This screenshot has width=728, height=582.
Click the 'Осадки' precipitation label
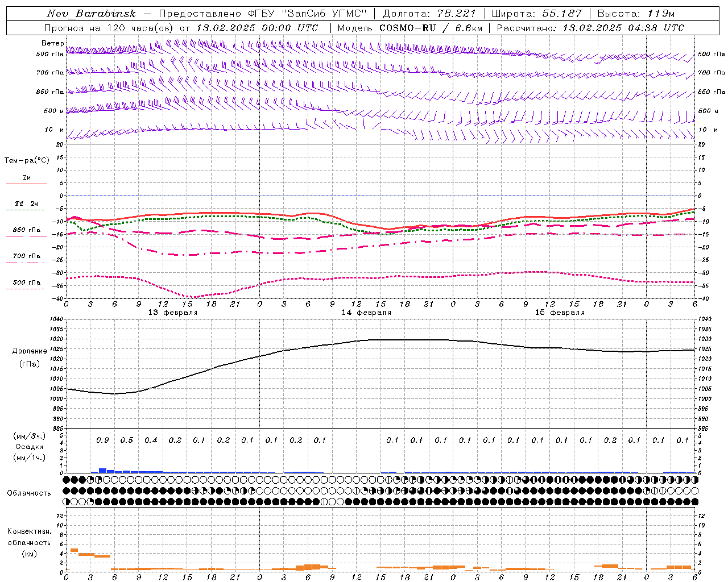coord(30,447)
